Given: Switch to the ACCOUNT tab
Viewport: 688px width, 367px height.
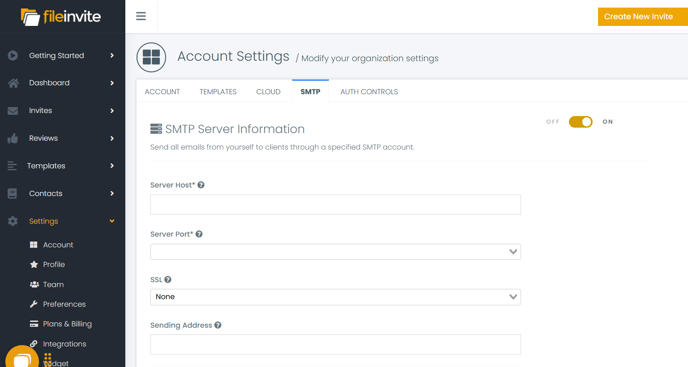Looking at the screenshot, I should (x=162, y=91).
